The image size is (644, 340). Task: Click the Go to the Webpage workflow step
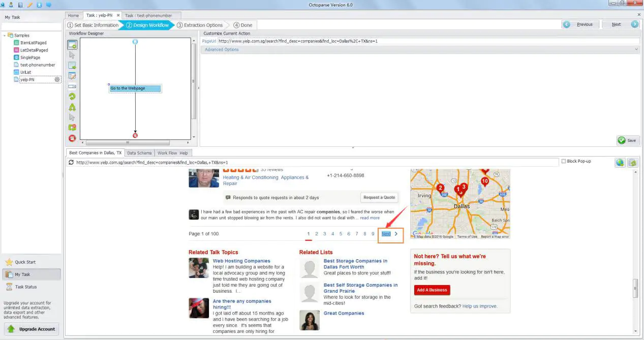[x=135, y=88]
